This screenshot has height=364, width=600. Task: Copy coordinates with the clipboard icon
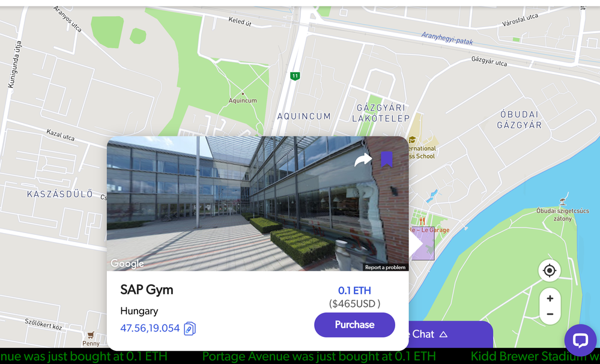190,329
